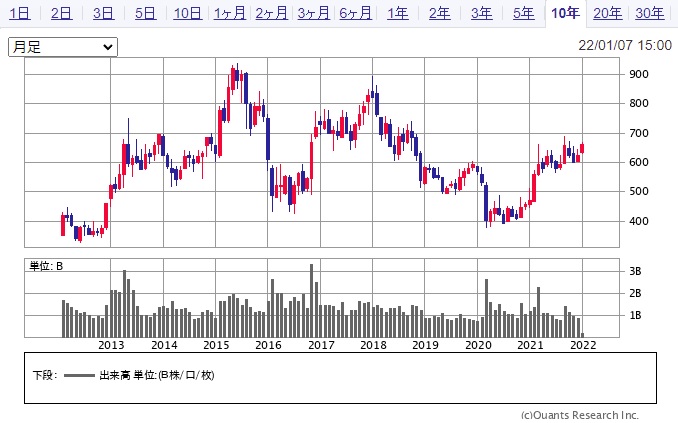The height and width of the screenshot is (423, 678).
Task: Select the 1日 time range tab
Action: 20,13
